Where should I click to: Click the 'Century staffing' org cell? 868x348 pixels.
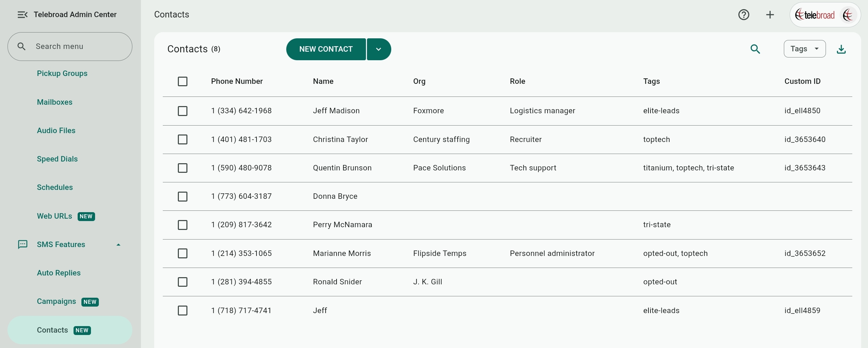click(441, 140)
